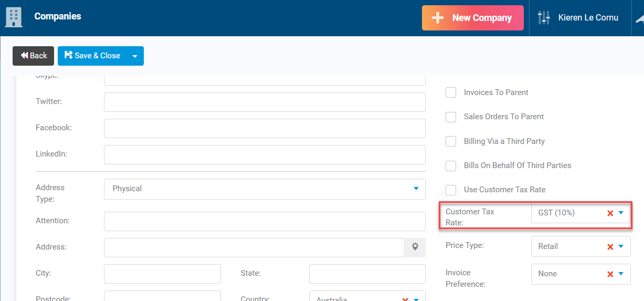Click the Companies building icon
Screen dimensions: 644x301
coord(14,17)
